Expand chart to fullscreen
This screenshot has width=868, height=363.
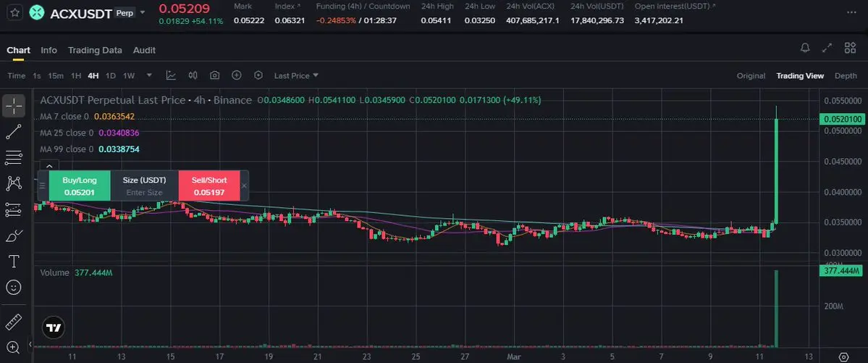coord(827,48)
